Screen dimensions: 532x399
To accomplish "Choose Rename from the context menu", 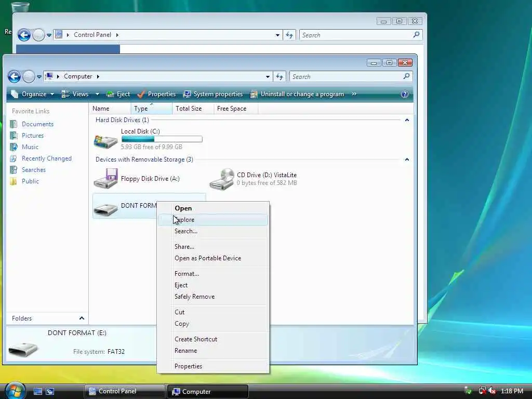I will 213,351.
